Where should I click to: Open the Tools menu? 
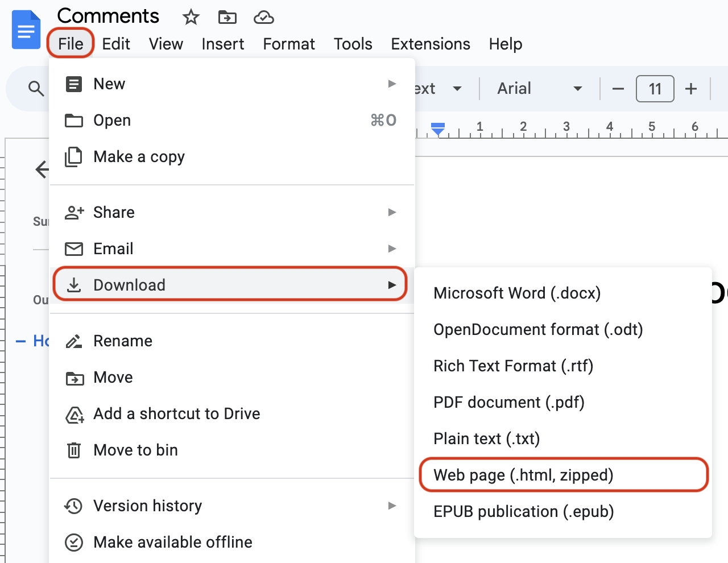click(353, 44)
